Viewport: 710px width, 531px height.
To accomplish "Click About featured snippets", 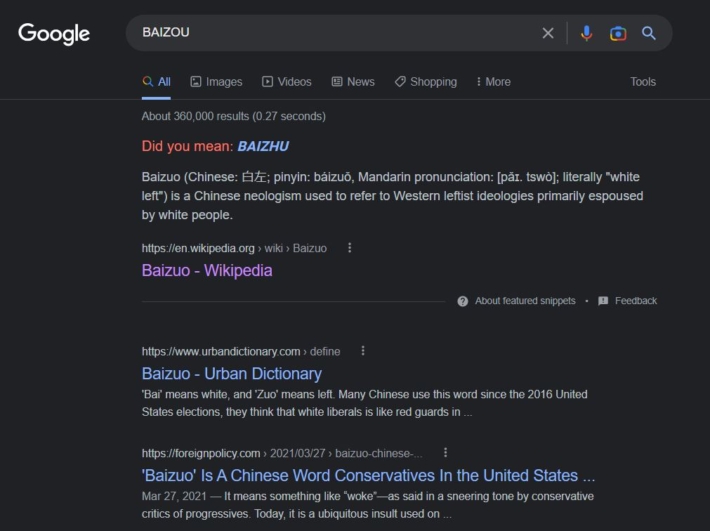I will pos(525,301).
